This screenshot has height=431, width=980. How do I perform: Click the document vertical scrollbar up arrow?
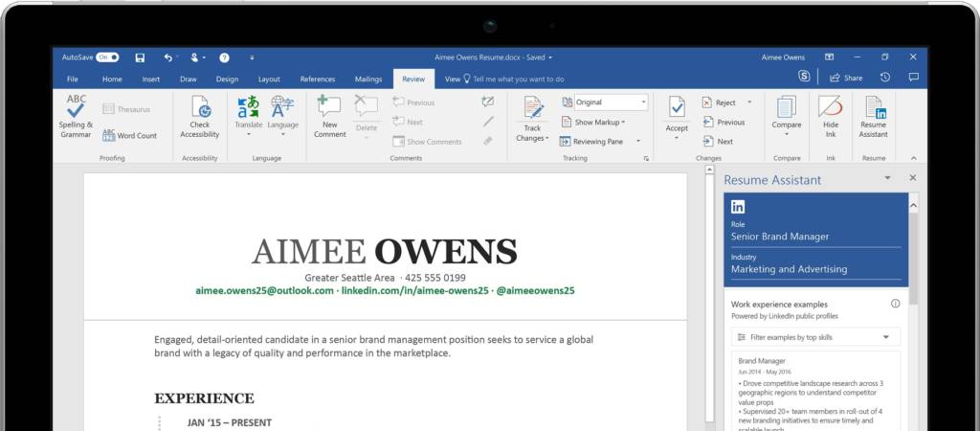709,170
